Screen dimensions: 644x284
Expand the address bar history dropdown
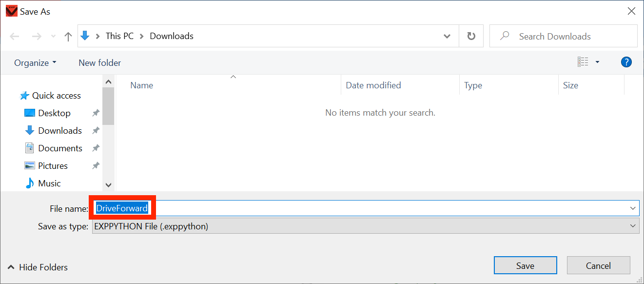click(447, 36)
